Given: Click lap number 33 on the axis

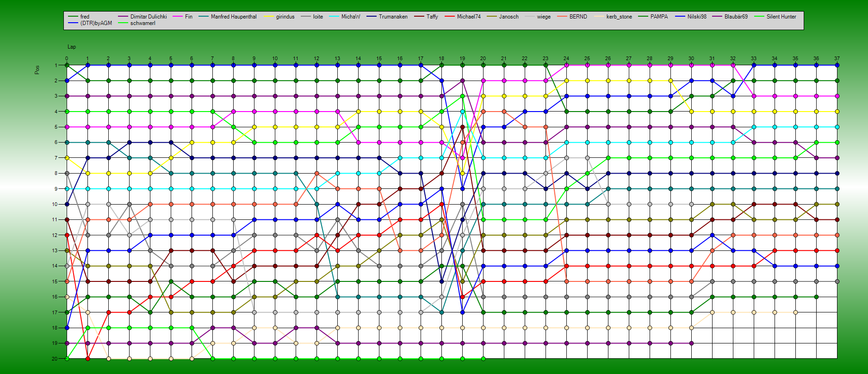Looking at the screenshot, I should 754,59.
